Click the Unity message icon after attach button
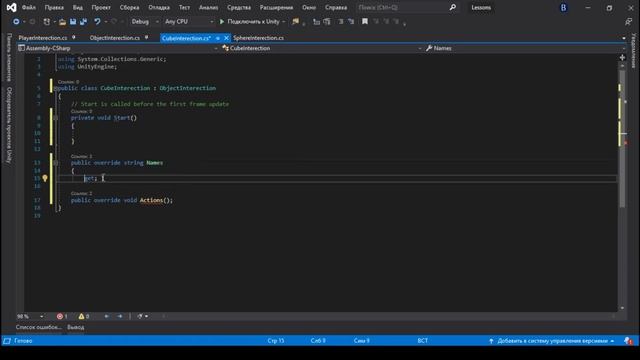Viewport: 640px width, 360px height. [296, 22]
